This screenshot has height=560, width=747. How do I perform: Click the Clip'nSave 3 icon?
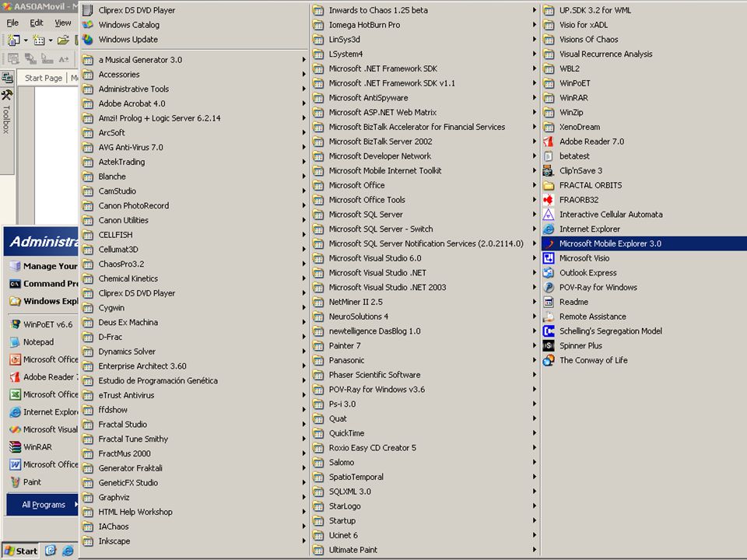tap(549, 170)
